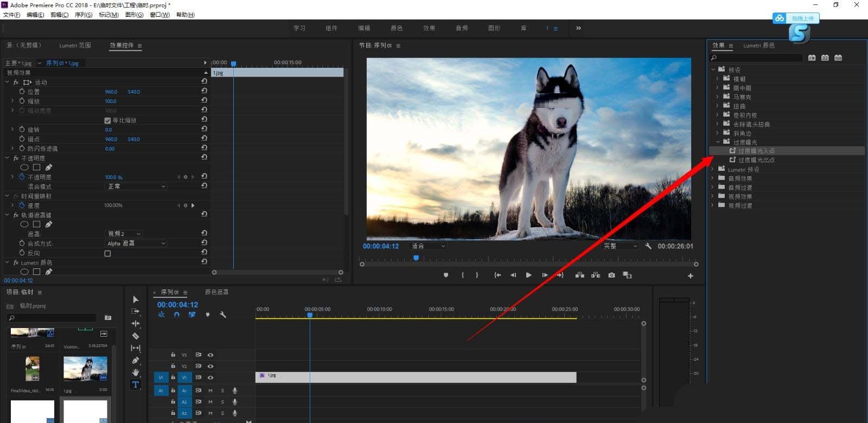Toggle the timeline Snap magnet icon
Screen dimensions: 868x423
point(176,315)
